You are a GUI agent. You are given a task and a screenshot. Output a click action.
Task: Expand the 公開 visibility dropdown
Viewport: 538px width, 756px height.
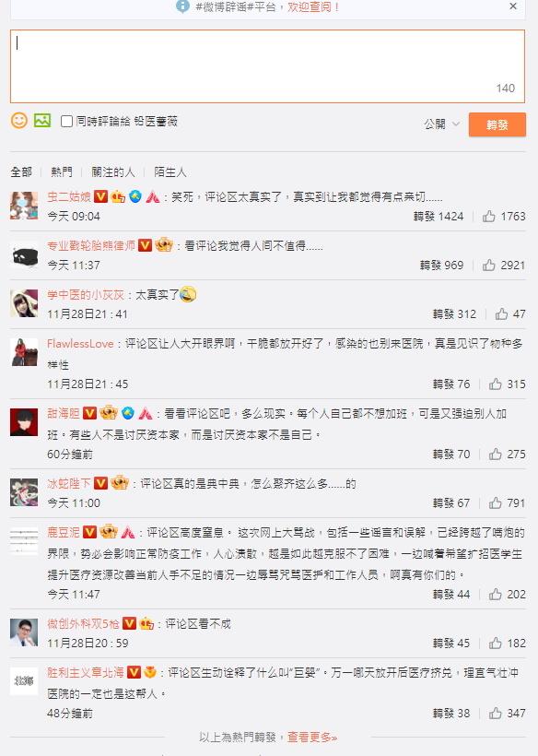tap(441, 124)
